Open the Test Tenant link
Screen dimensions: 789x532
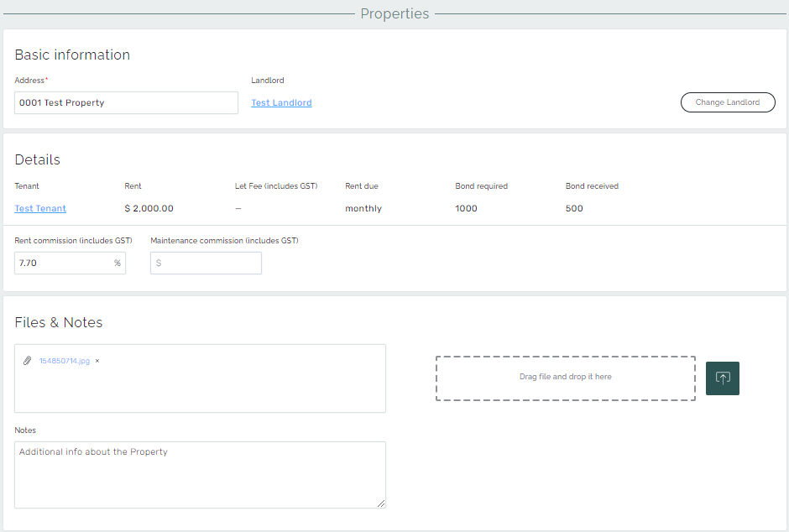(40, 209)
